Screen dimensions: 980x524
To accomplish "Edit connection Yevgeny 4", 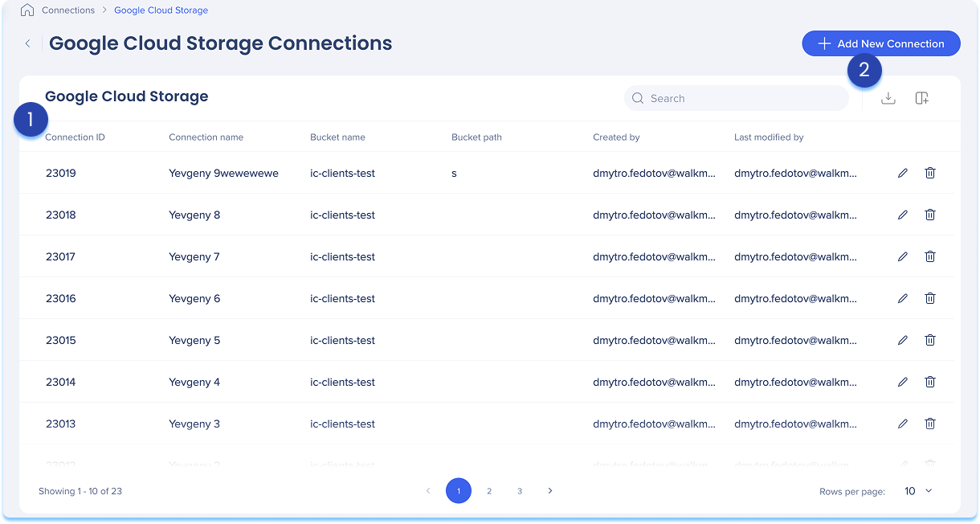I will pos(903,382).
